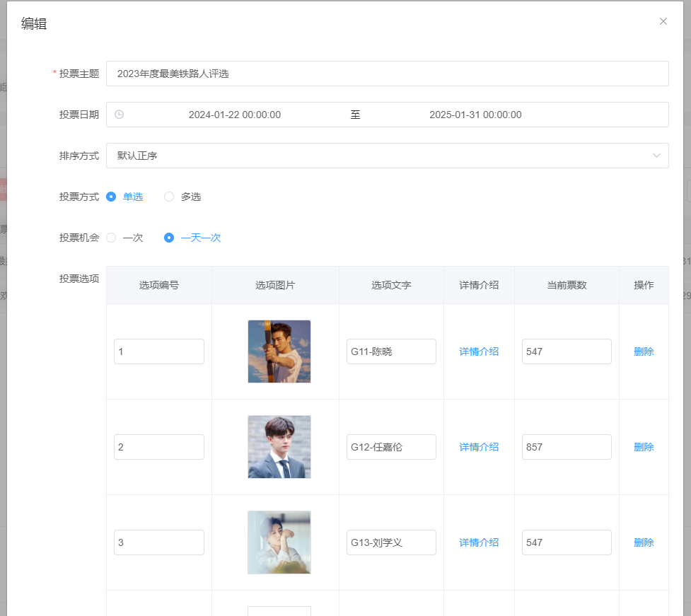Click the G13-刘学义 option text field
Image resolution: width=691 pixels, height=616 pixels.
coord(391,542)
